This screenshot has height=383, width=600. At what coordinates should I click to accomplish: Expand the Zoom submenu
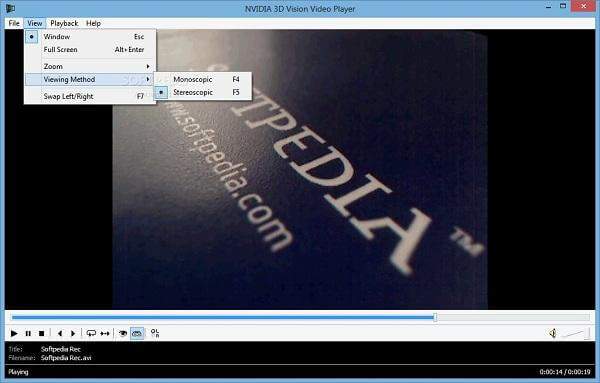(x=90, y=67)
